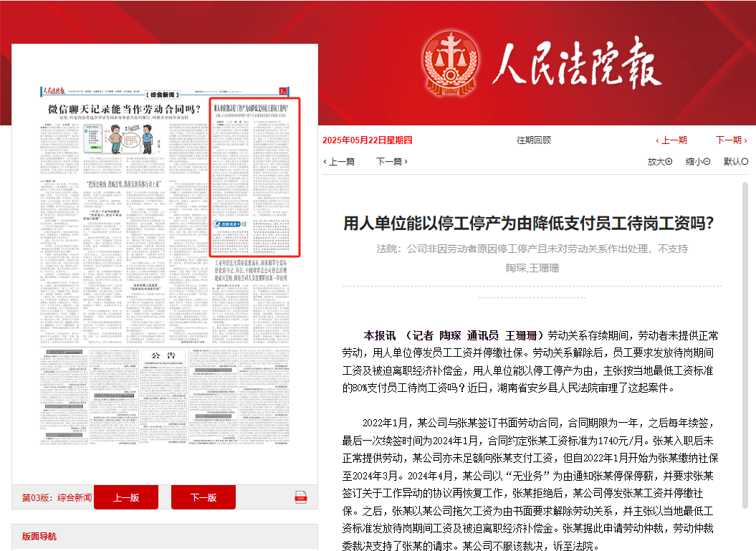Screen dimensions: 756x551
Task: Click the 综合新闻 section header on newspaper page
Action: pos(163,95)
